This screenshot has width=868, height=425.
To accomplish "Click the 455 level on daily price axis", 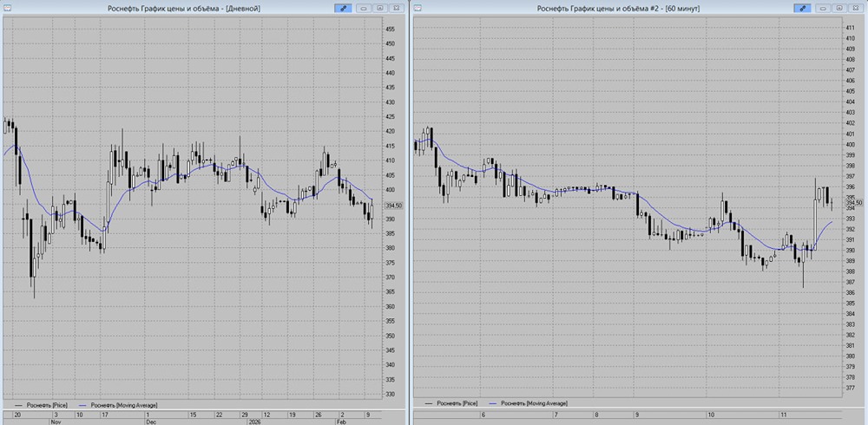I will pos(391,29).
